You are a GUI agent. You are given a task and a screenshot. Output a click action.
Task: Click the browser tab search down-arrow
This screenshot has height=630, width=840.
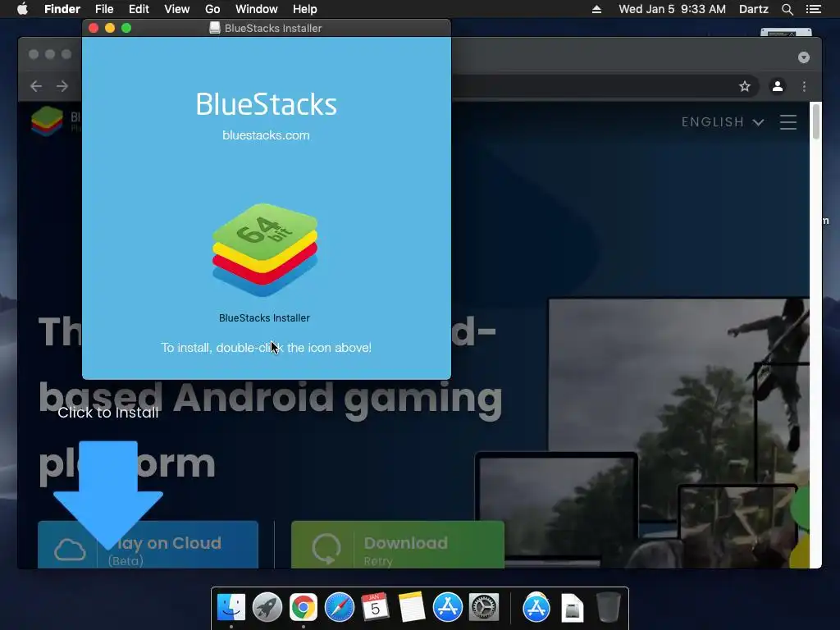pos(804,57)
